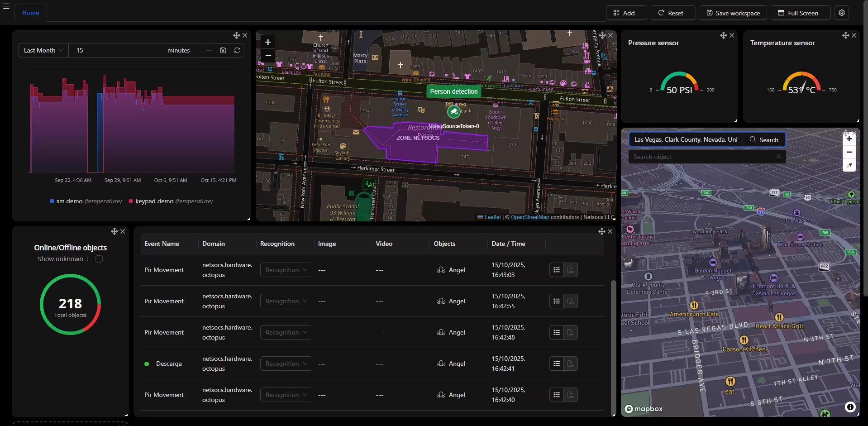The height and width of the screenshot is (426, 868).
Task: Click the Search object input field
Action: pyautogui.click(x=707, y=157)
